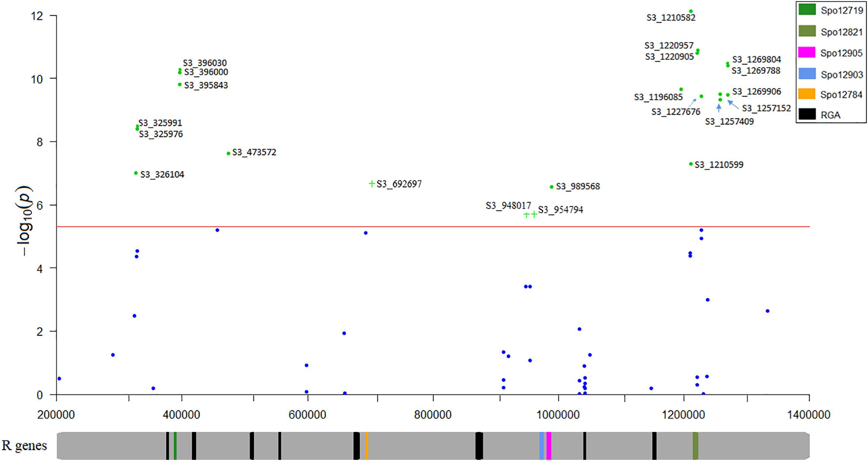
Task: Click the x-axis label 1400000
Action: (x=808, y=415)
